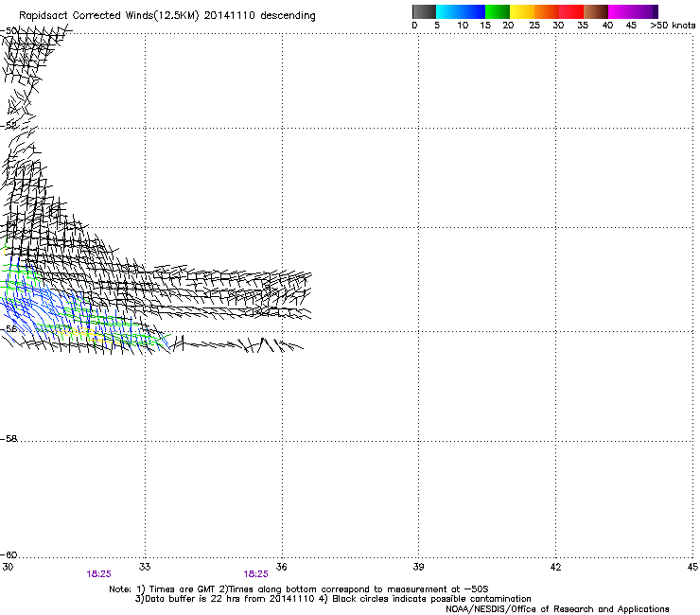Click the purple '18:25' time between 30 and 33

pyautogui.click(x=98, y=574)
